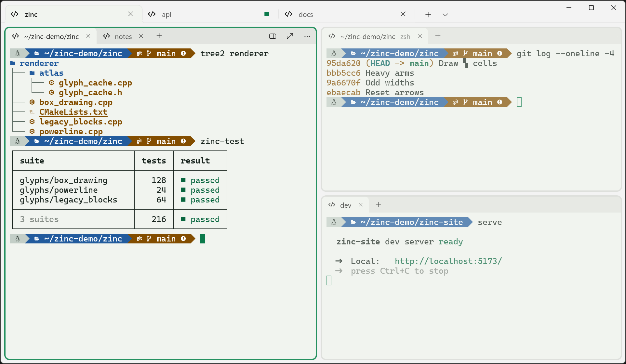Select the atlas folder in tree output
The image size is (626, 364).
[51, 73]
